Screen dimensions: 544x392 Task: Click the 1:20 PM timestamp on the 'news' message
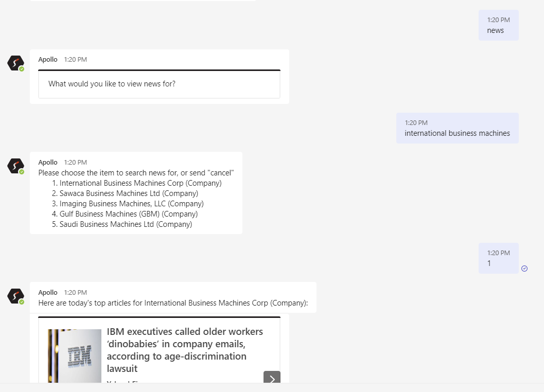coord(498,20)
